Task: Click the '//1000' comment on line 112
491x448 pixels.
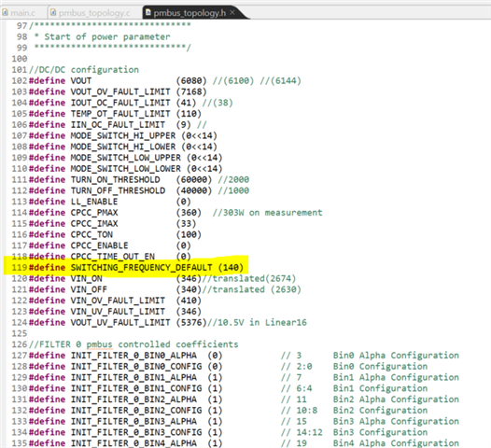Action: pyautogui.click(x=233, y=190)
